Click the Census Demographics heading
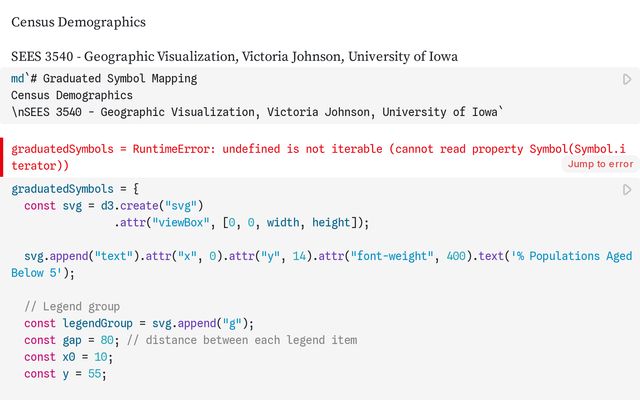The width and height of the screenshot is (640, 400). point(78,22)
